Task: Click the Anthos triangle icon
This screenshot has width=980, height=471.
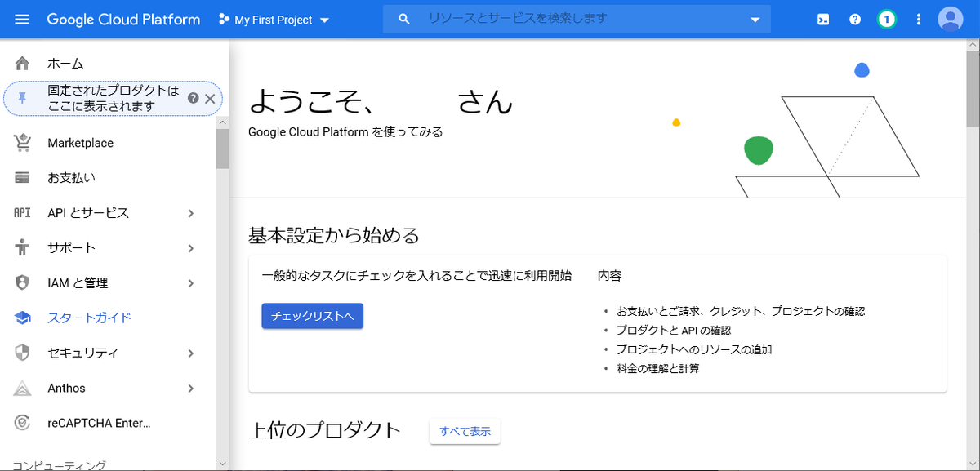Action: click(x=23, y=389)
